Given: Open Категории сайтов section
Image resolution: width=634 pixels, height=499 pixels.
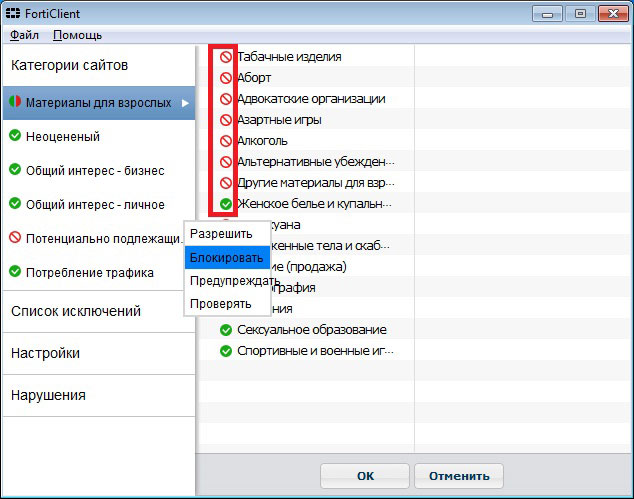Looking at the screenshot, I should (99, 65).
